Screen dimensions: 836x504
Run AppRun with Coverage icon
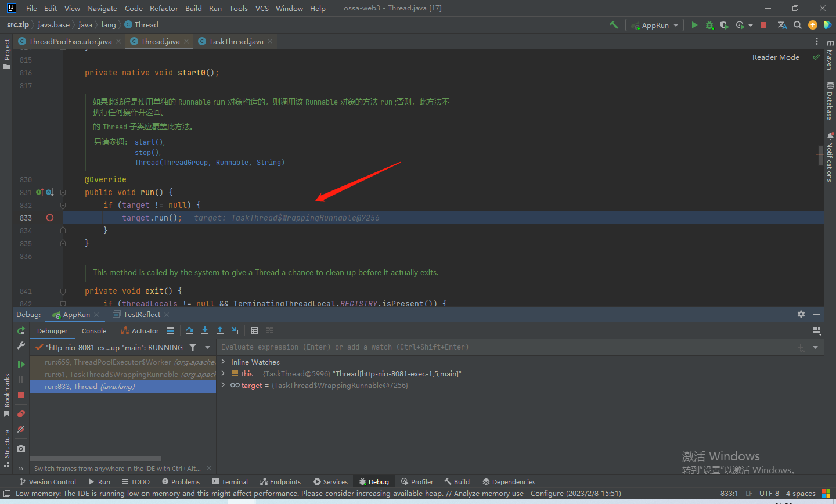point(725,25)
